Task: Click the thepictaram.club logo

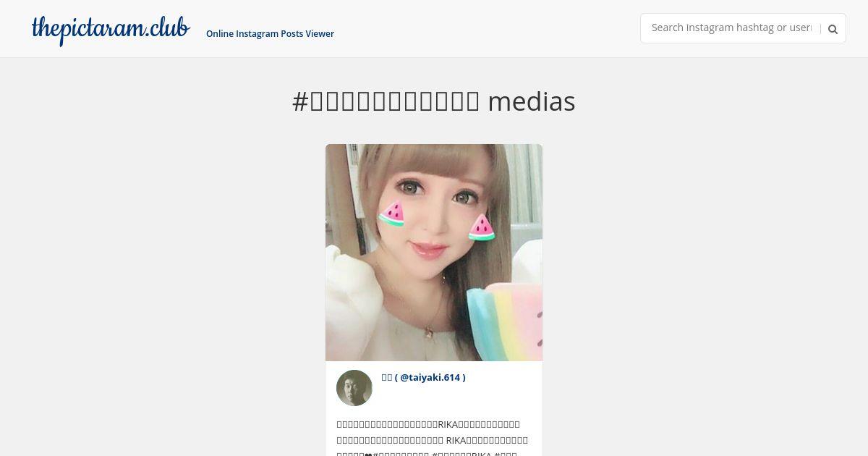Action: click(111, 30)
